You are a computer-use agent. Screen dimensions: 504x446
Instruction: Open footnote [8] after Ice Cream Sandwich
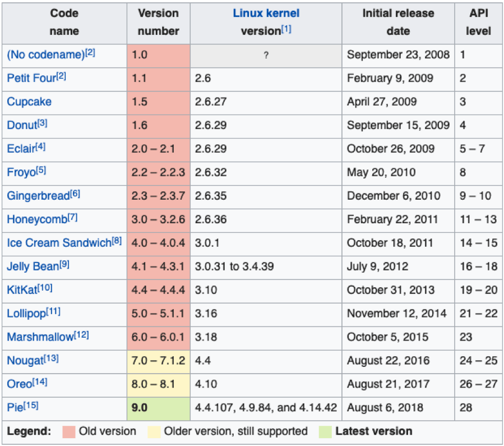click(x=117, y=241)
